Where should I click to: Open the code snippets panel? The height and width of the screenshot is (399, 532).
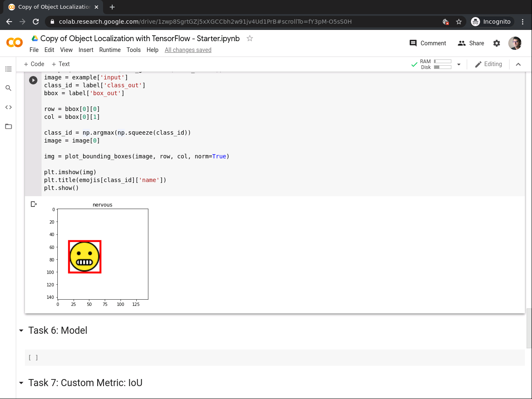click(x=8, y=107)
